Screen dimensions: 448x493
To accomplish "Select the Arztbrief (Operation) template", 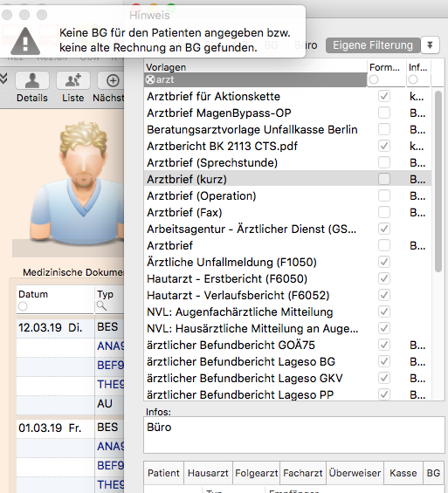I will [202, 195].
